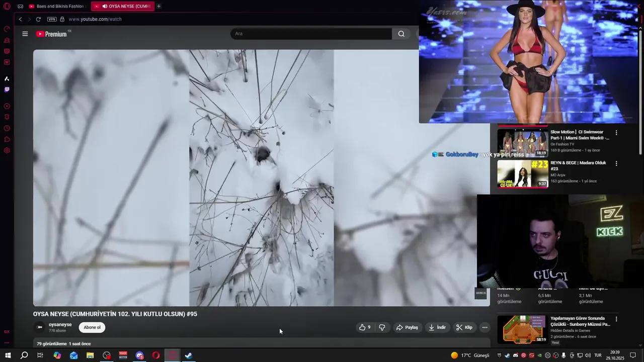The image size is (644, 362).
Task: Toggle the VPN badge in address bar
Action: tap(52, 19)
